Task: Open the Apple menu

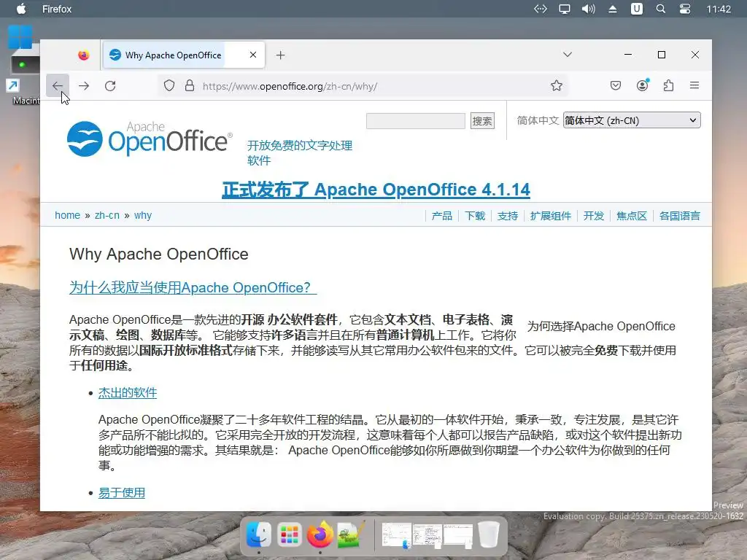Action: (x=21, y=9)
